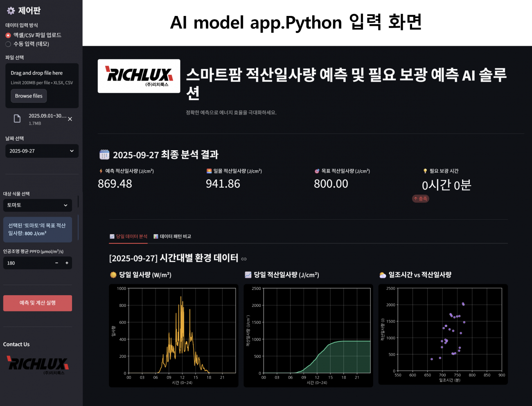The height and width of the screenshot is (406, 532).
Task: Open the 날짜 선택 date dropdown
Action: (x=41, y=151)
